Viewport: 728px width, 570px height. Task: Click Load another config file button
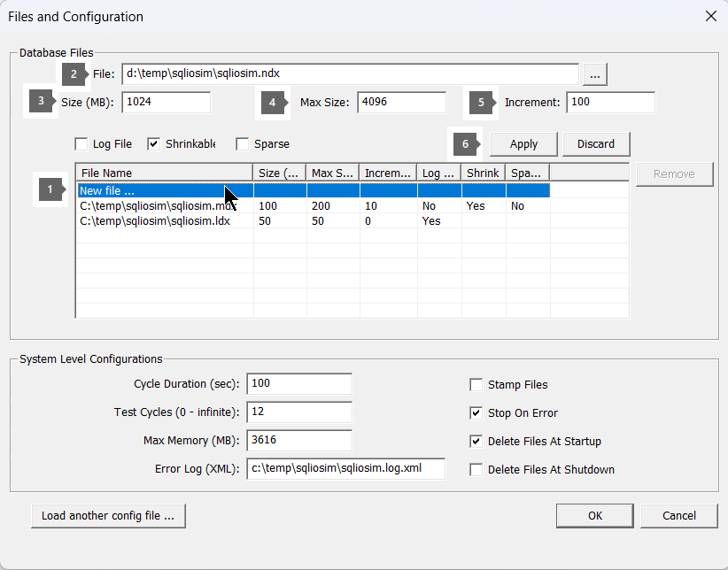(x=108, y=516)
